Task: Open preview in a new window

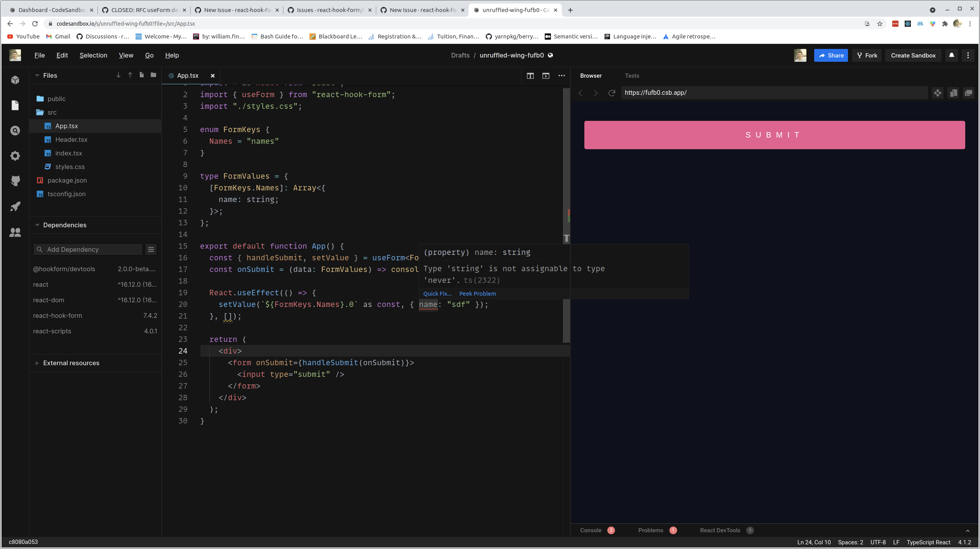Action: tap(968, 93)
